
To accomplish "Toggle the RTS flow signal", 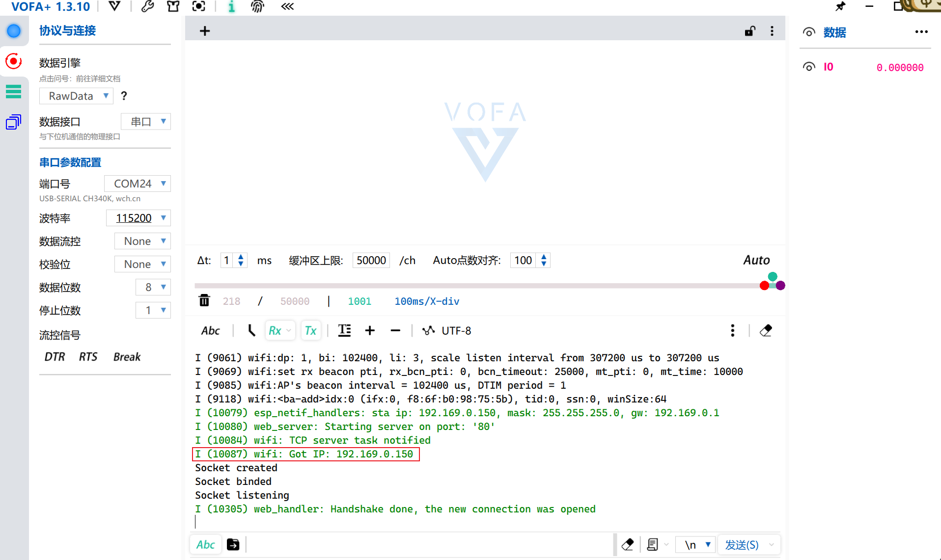I will click(88, 357).
